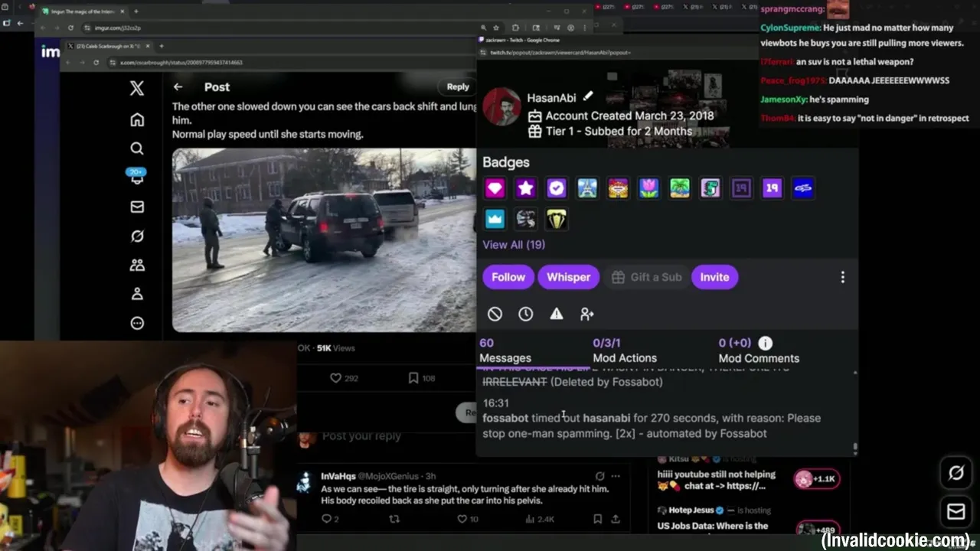The height and width of the screenshot is (551, 980).
Task: Share the InVaHqs comment
Action: point(616,519)
